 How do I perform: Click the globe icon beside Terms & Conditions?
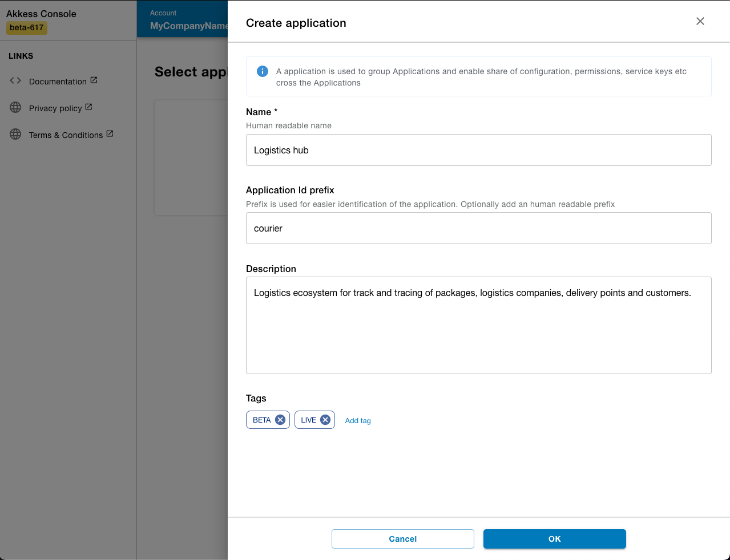click(15, 135)
